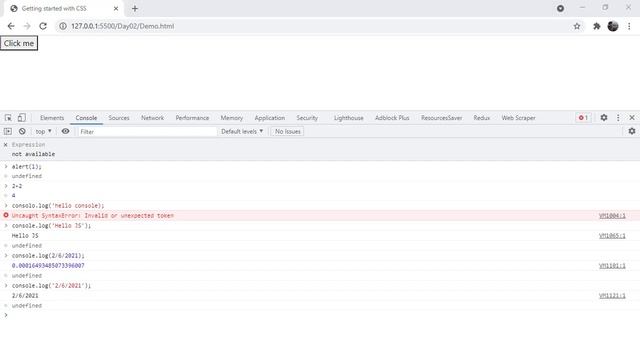Switch to the Application tab
Viewport: 640px width, 360px height.
click(x=269, y=118)
